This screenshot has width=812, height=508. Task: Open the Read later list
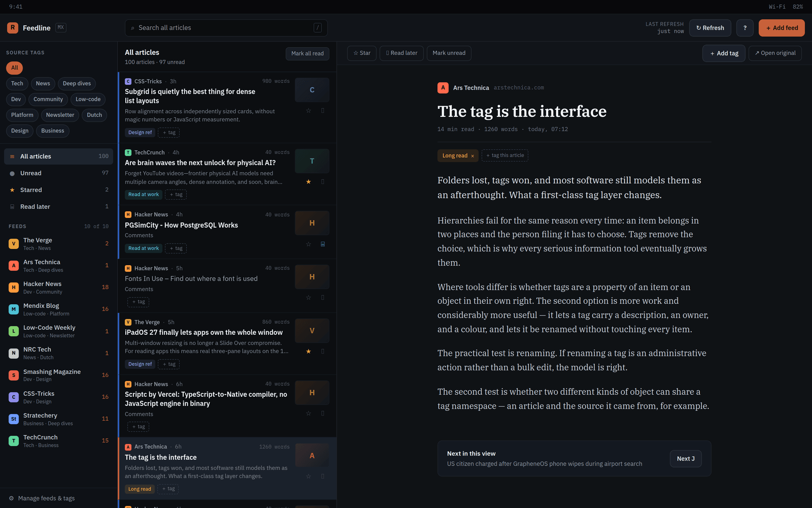click(59, 207)
